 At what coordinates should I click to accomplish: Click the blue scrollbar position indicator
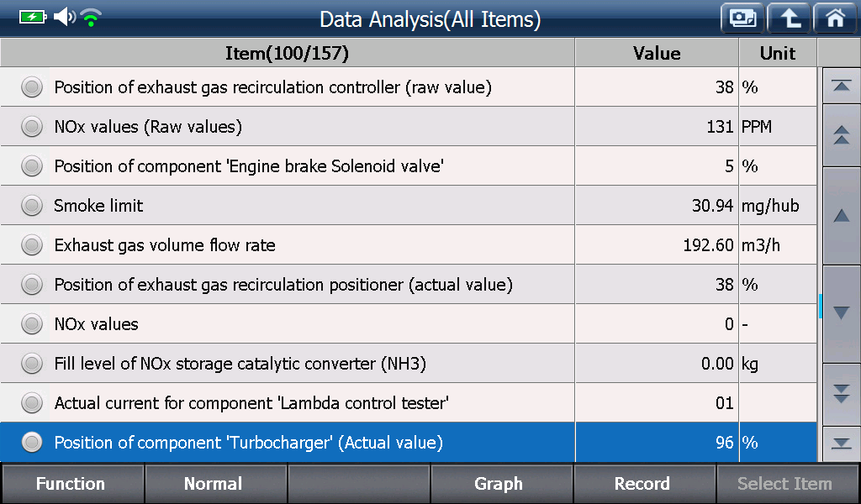point(820,306)
